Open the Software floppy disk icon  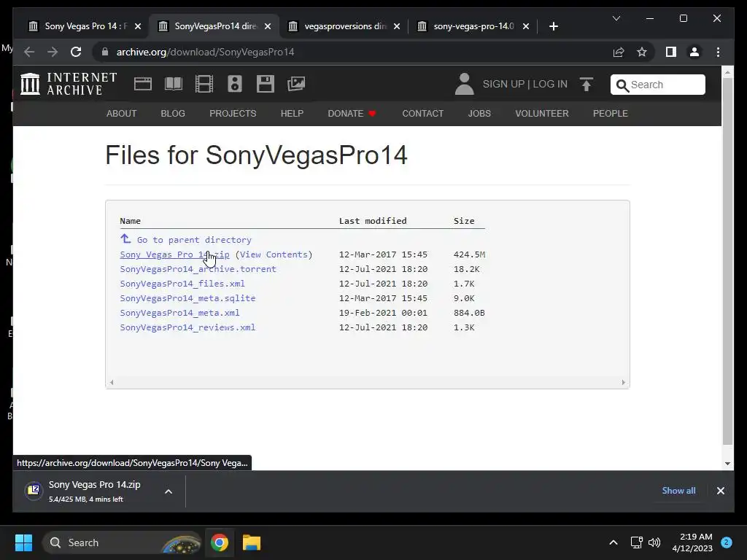266,84
